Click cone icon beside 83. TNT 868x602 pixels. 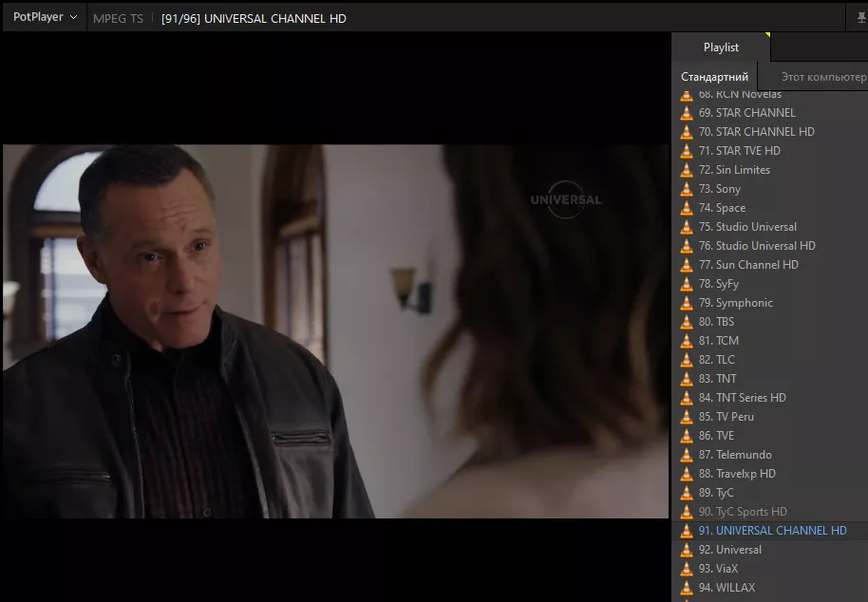tap(687, 379)
